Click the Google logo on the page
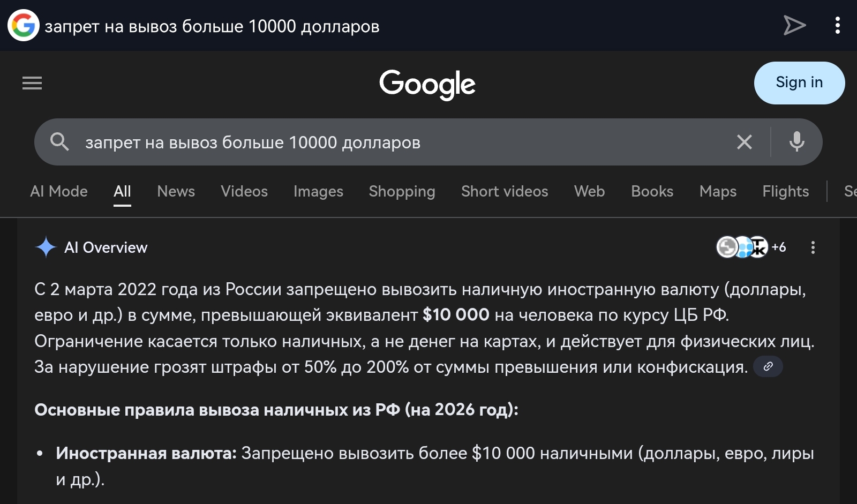Image resolution: width=857 pixels, height=504 pixels. click(427, 84)
